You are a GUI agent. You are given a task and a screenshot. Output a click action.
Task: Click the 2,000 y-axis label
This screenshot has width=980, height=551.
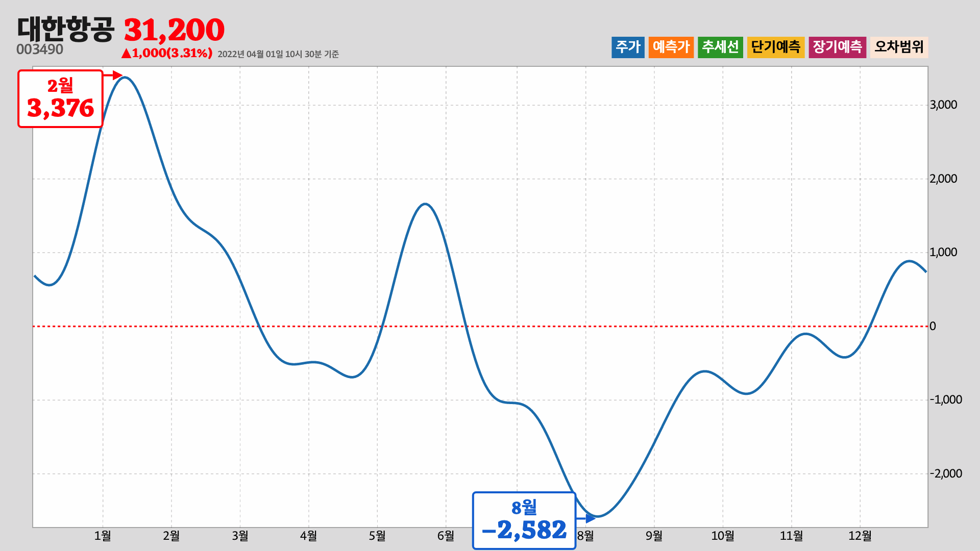click(943, 179)
